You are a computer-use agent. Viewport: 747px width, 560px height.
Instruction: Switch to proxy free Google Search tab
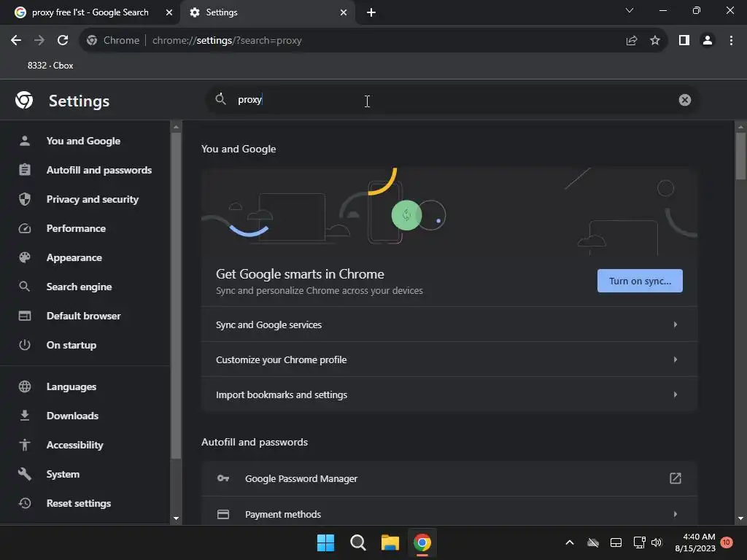pos(90,12)
